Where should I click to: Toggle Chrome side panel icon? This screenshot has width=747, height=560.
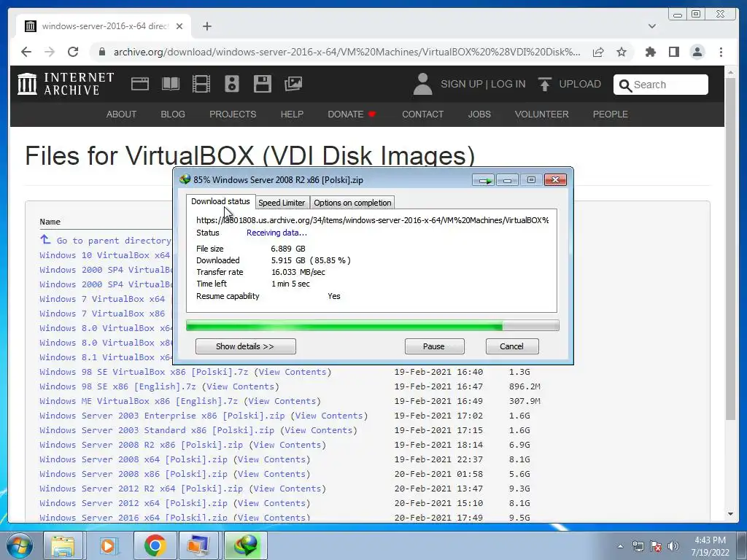[x=673, y=52]
